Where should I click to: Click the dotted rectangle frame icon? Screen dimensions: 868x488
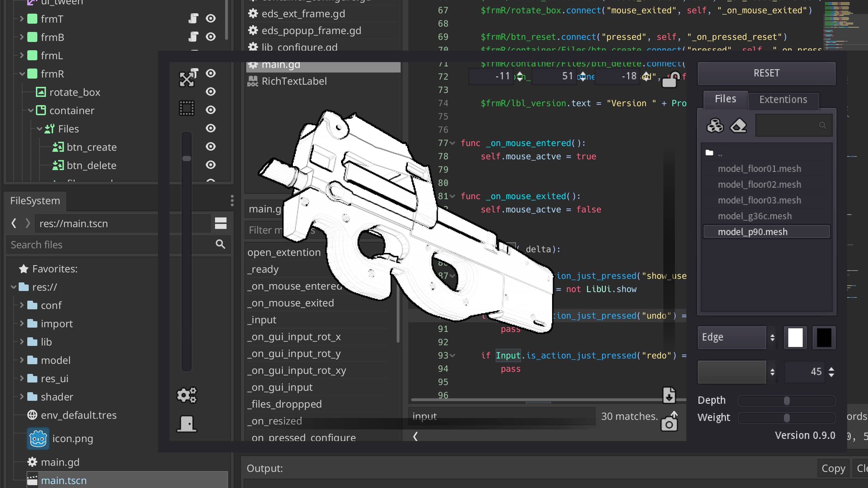pos(187,108)
